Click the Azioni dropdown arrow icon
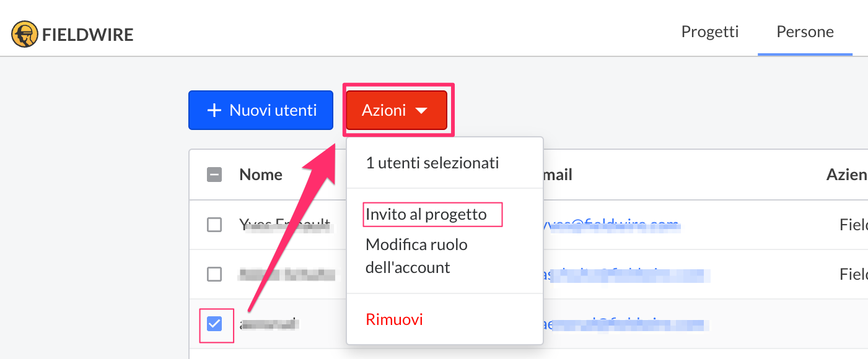The width and height of the screenshot is (868, 359). pos(421,111)
